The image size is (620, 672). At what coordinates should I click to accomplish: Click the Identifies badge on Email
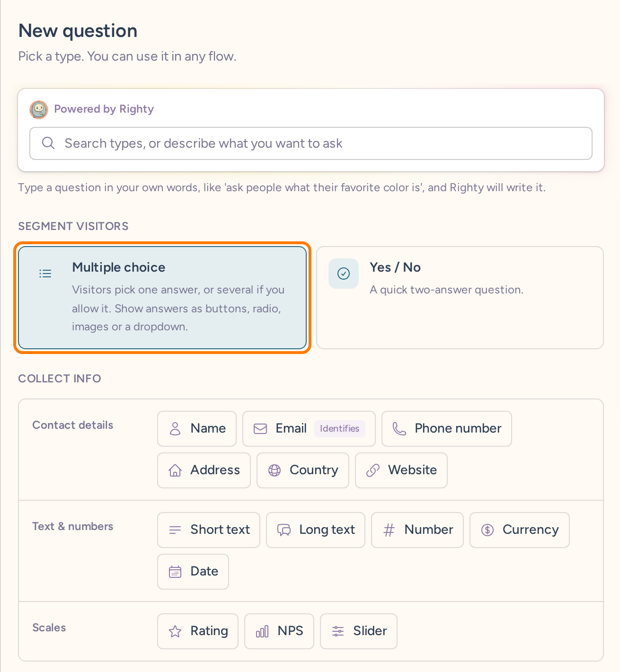point(340,428)
